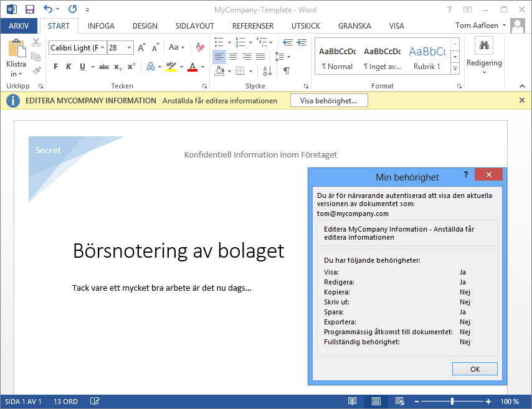
Task: Switch to the INFOGA ribbon tab
Action: [x=101, y=26]
